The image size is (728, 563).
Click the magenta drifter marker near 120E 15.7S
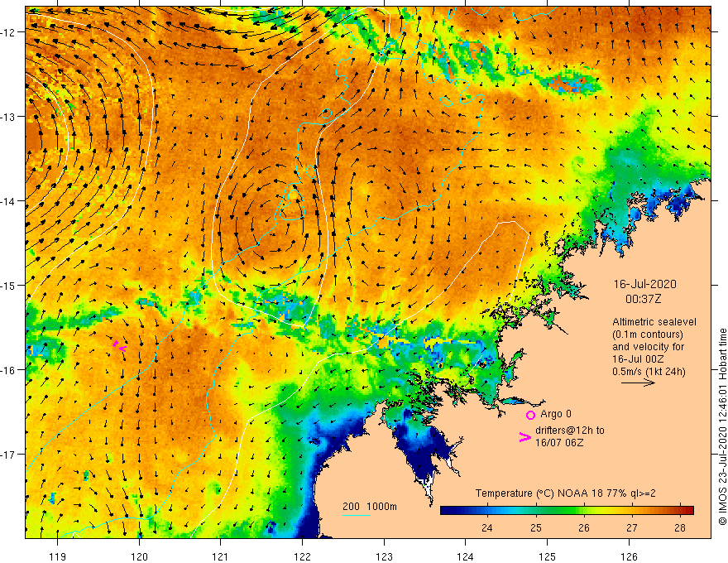(x=119, y=346)
